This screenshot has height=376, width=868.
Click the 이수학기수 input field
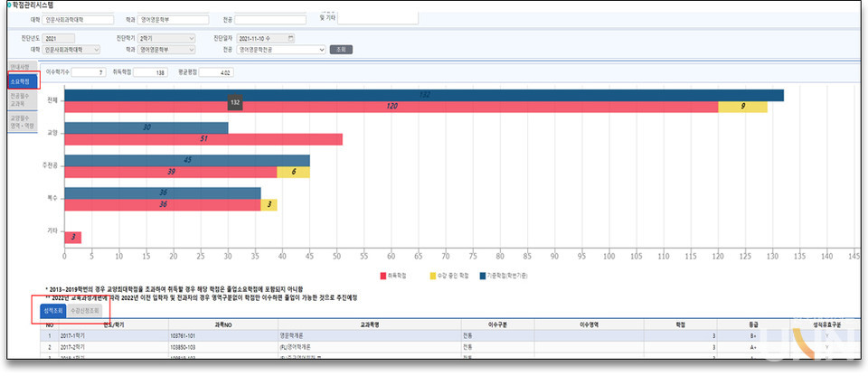[x=89, y=71]
